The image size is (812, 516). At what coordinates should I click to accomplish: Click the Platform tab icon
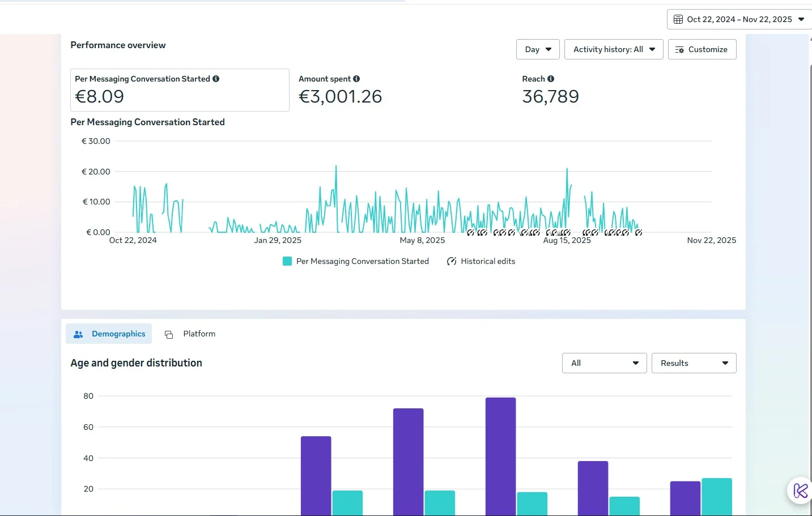point(169,335)
